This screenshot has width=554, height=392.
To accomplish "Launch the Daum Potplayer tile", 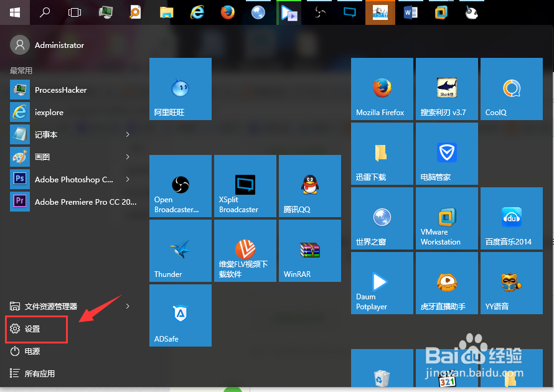I will tap(382, 283).
